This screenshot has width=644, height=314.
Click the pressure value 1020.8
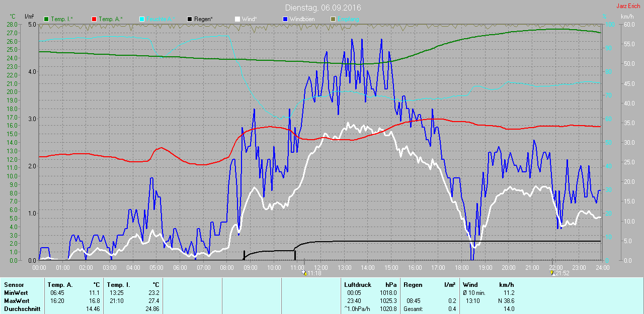tap(388, 308)
